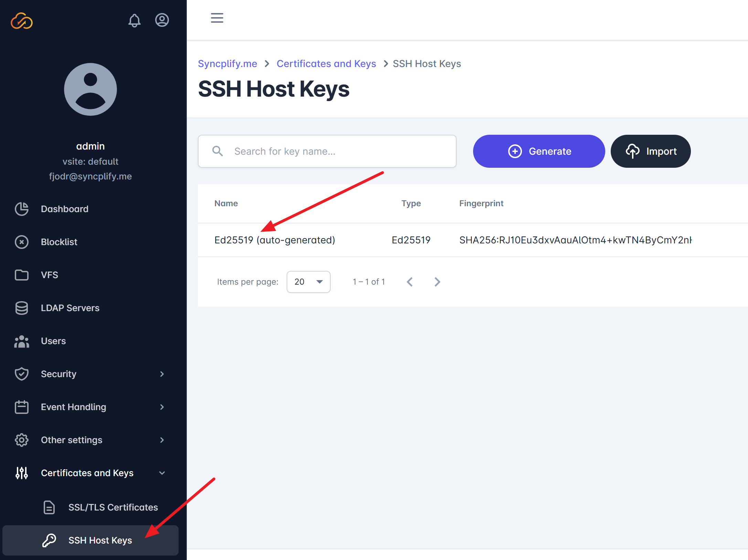Open the notifications bell
Image resolution: width=748 pixels, height=560 pixels.
pos(135,21)
